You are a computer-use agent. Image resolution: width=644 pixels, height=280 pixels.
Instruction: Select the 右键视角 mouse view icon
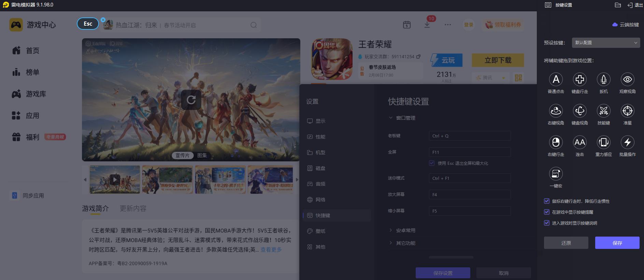tap(556, 111)
